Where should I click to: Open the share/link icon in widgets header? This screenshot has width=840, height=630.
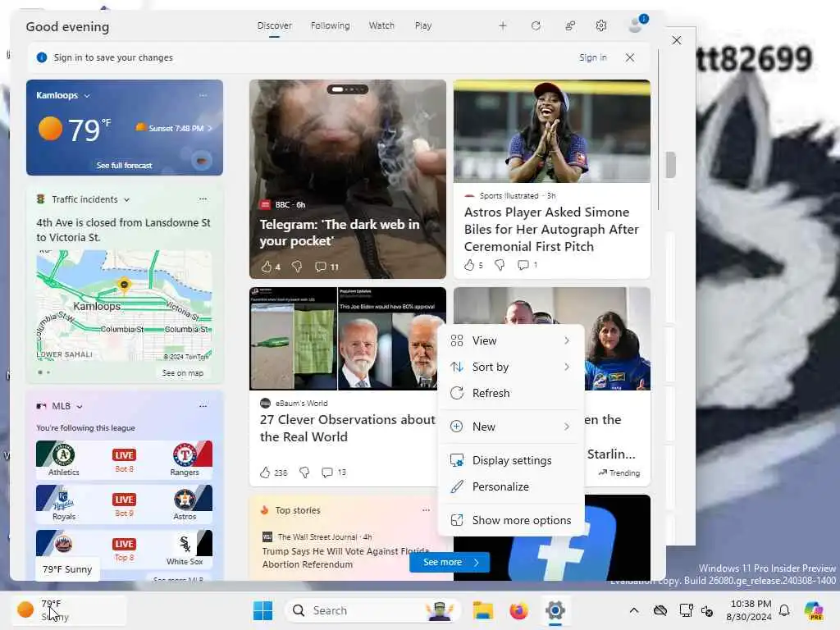click(x=570, y=25)
